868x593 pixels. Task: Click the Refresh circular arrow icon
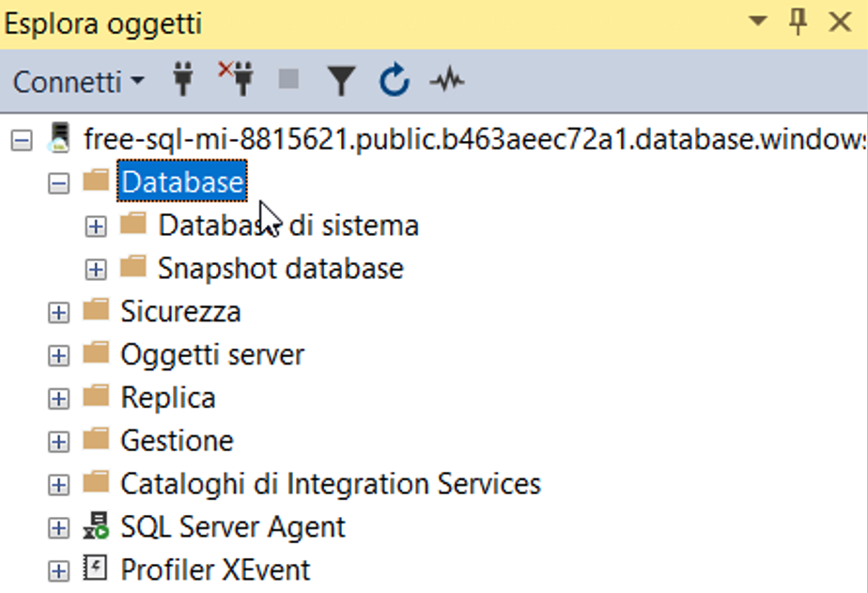pos(395,82)
